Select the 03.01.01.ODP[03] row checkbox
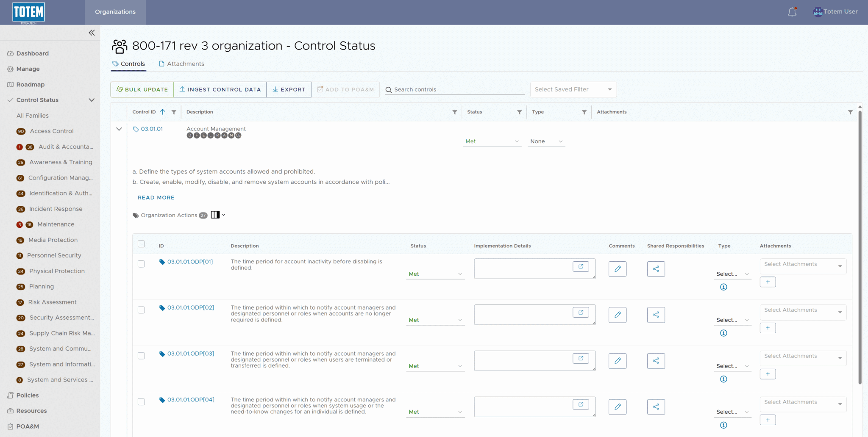 click(x=141, y=356)
